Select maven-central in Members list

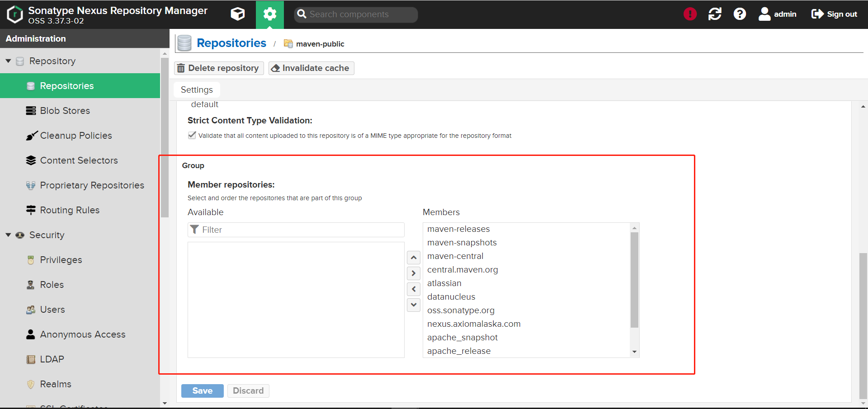[x=527, y=256]
